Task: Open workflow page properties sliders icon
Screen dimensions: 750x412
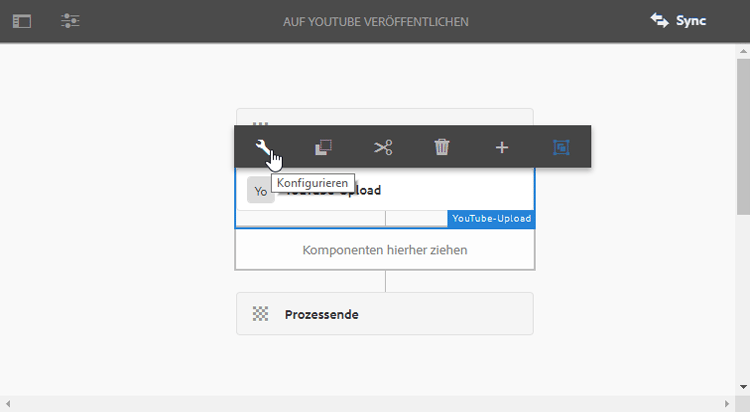Action: click(70, 21)
